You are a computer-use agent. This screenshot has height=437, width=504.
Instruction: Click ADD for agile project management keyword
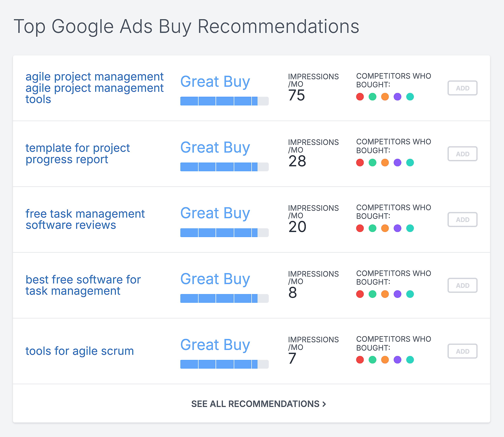click(462, 88)
